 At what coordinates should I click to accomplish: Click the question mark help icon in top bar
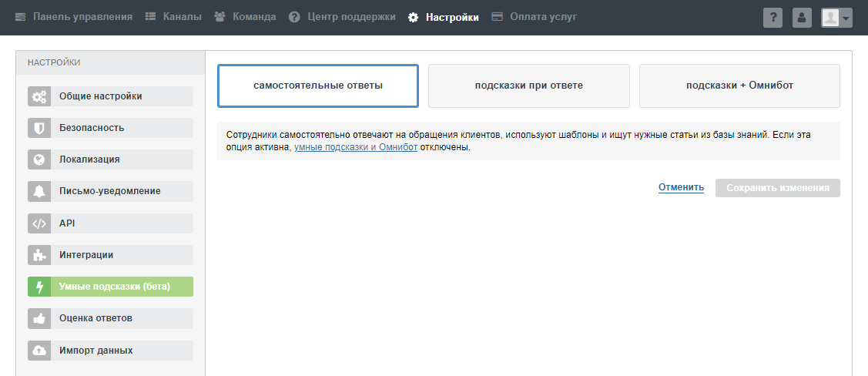click(772, 18)
